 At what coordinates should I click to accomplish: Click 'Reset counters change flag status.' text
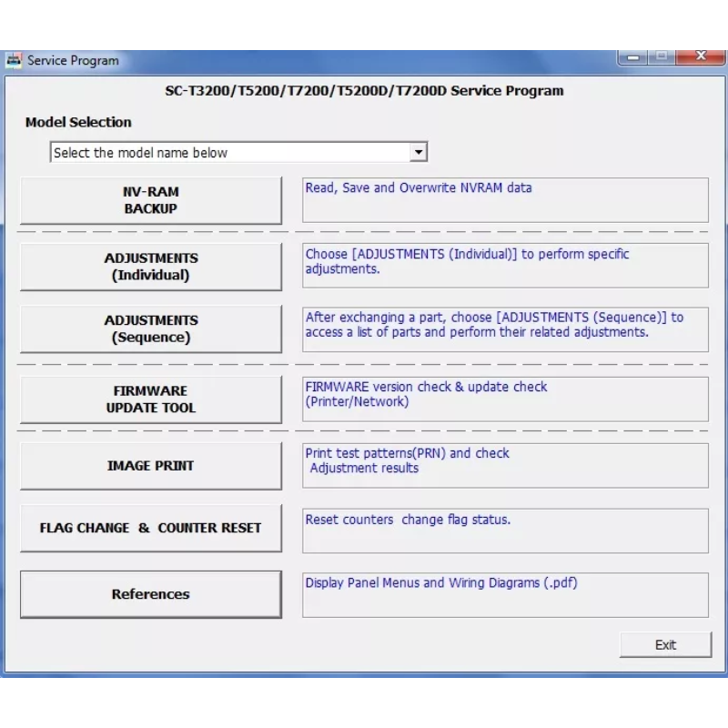pos(408,520)
